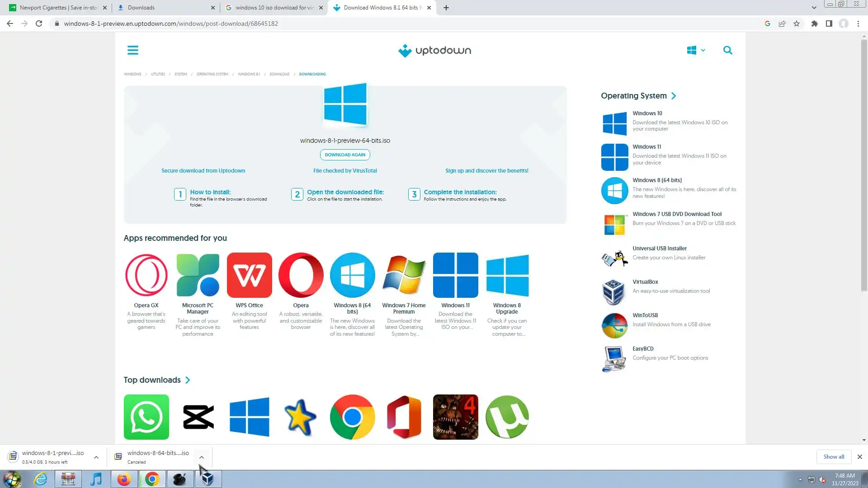Open the uTorrent icon in Top downloads

click(507, 417)
